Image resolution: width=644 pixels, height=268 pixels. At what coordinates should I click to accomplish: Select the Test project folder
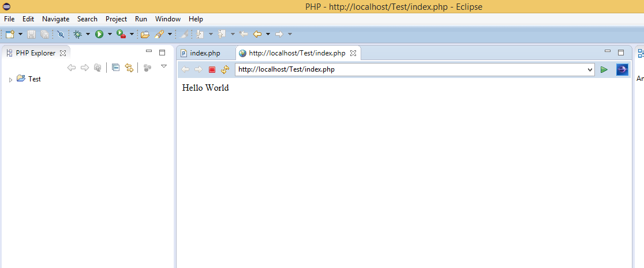tap(29, 79)
